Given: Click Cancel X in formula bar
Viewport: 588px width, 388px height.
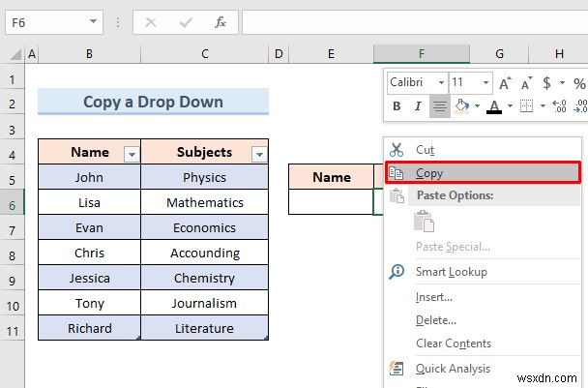Looking at the screenshot, I should 151,22.
